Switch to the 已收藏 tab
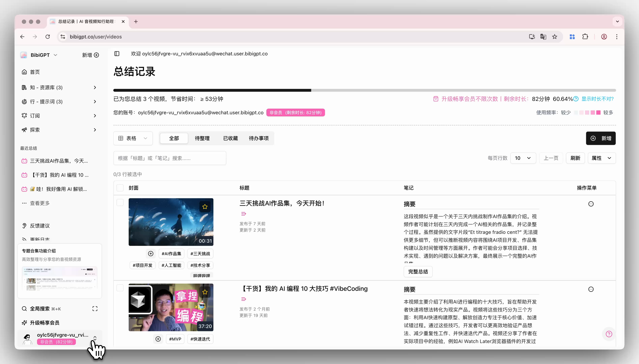Viewport: 639px width, 364px height. 230,138
